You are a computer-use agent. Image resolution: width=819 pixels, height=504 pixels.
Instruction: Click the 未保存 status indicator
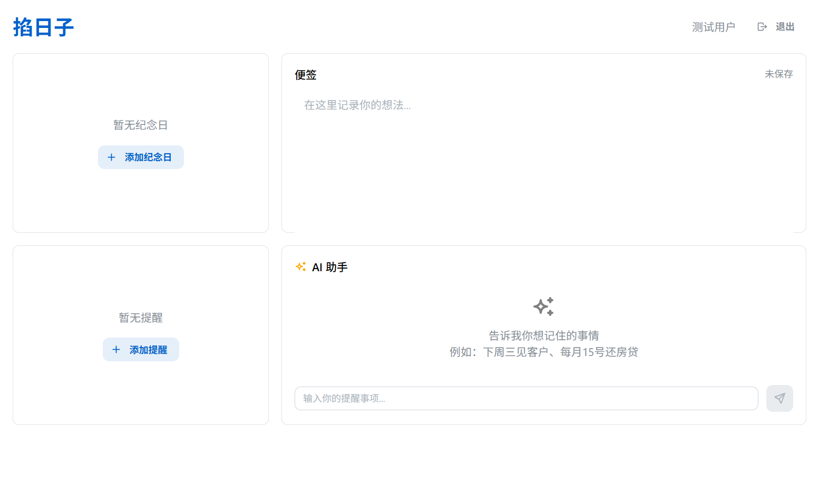pyautogui.click(x=778, y=74)
